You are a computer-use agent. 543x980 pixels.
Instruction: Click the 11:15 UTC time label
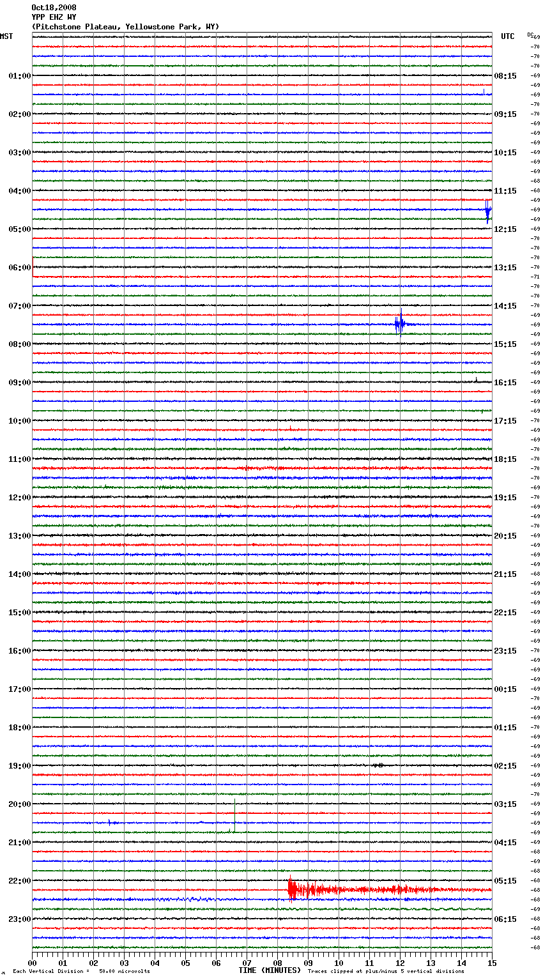[505, 191]
